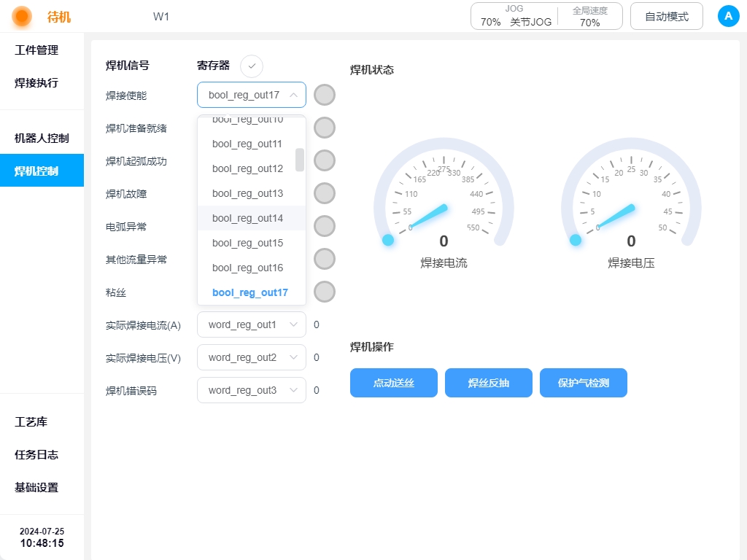Click the welding voltage gauge
This screenshot has width=747, height=560.
(x=631, y=201)
